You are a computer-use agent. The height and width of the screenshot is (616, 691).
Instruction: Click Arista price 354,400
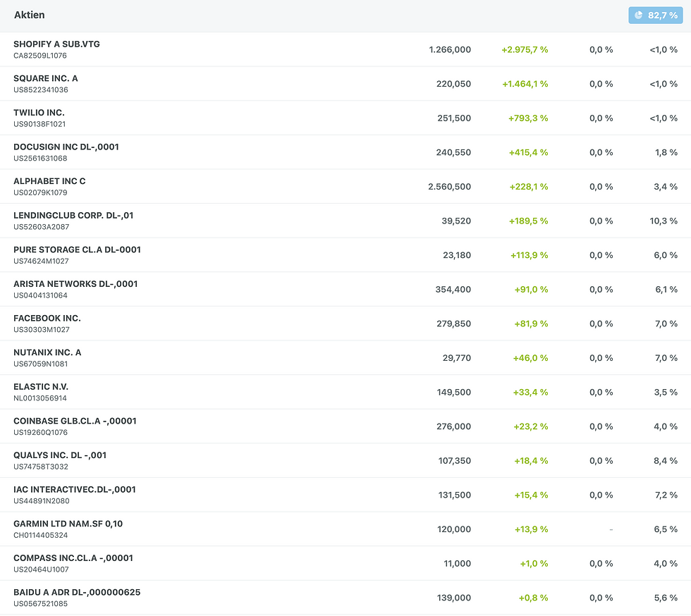(453, 290)
